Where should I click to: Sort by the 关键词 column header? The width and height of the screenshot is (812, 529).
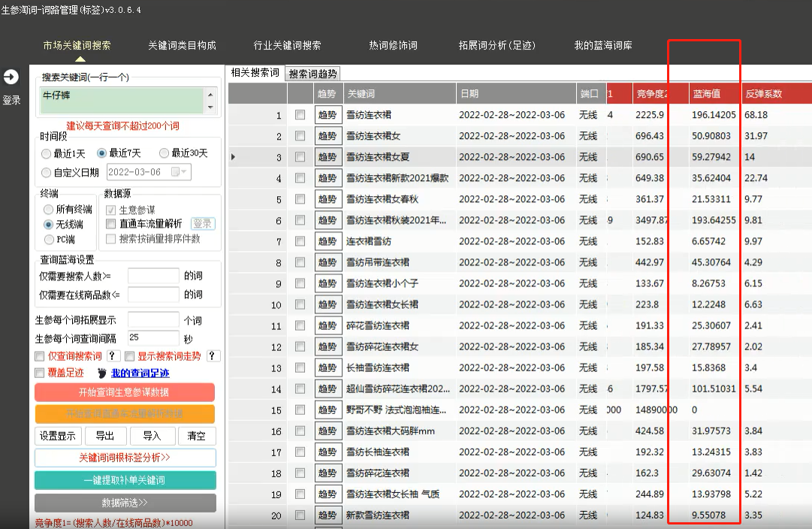[400, 94]
